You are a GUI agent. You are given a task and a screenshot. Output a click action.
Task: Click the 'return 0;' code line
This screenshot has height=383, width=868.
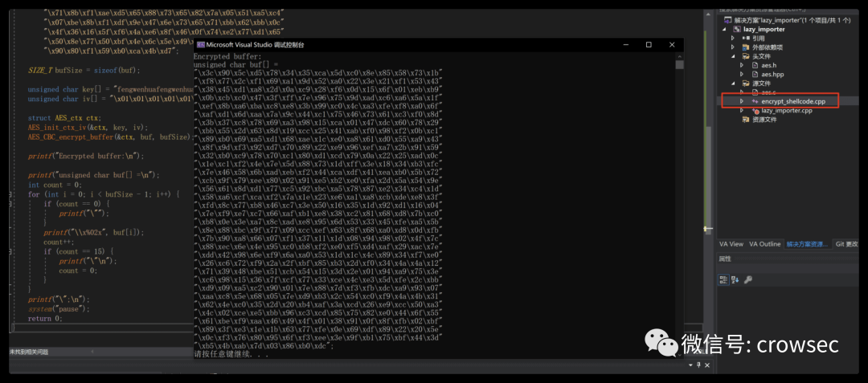pyautogui.click(x=45, y=318)
